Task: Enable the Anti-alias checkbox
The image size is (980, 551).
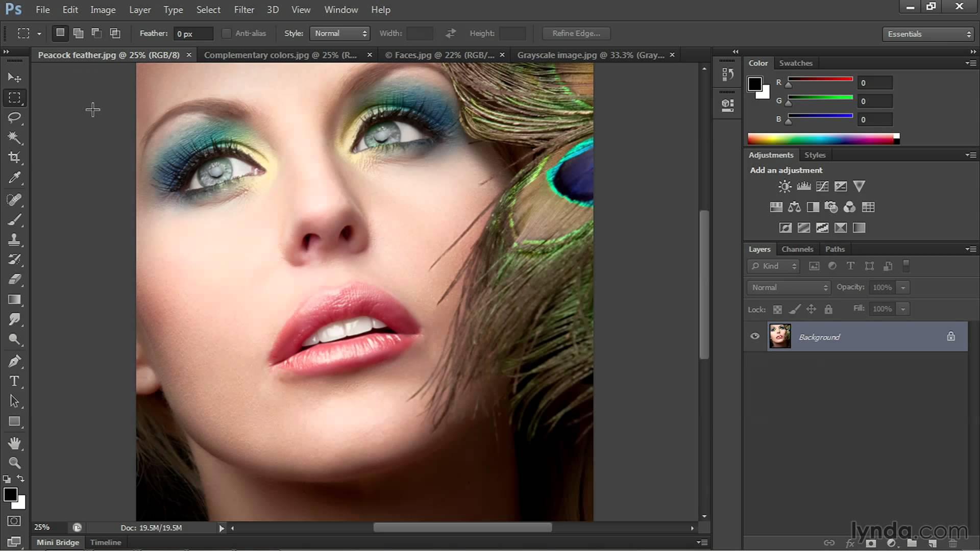Action: (x=226, y=33)
